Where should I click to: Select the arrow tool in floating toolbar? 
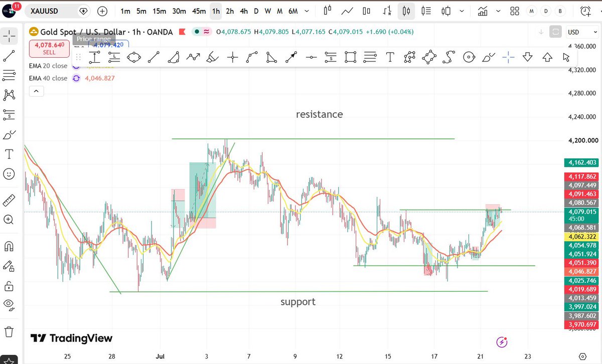tap(291, 58)
